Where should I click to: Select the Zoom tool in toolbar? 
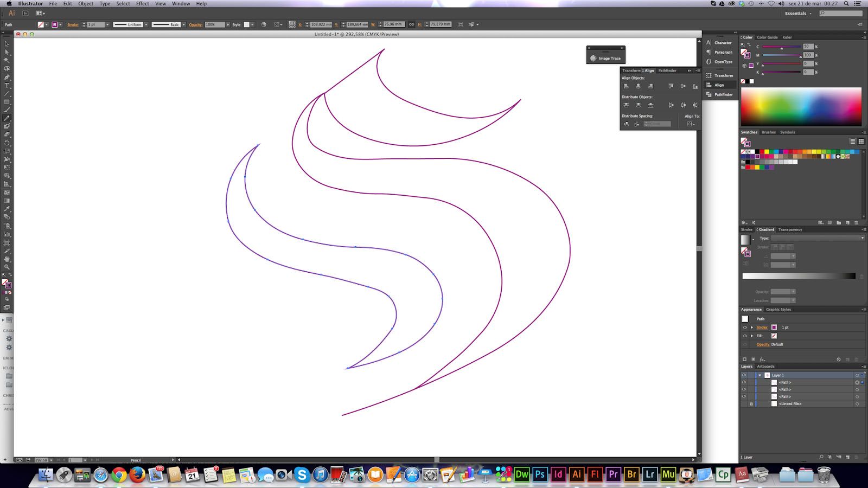7,267
